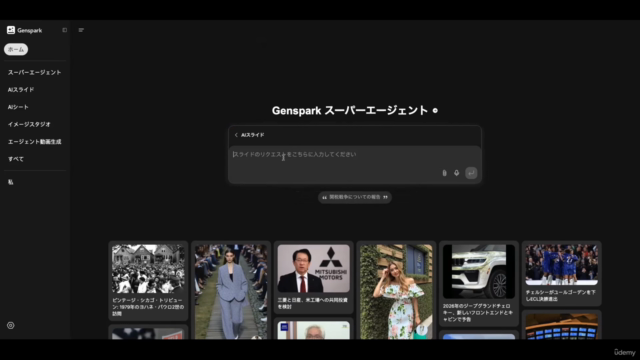The width and height of the screenshot is (640, 360).
Task: Activate the microphone voice input icon
Action: 456,173
